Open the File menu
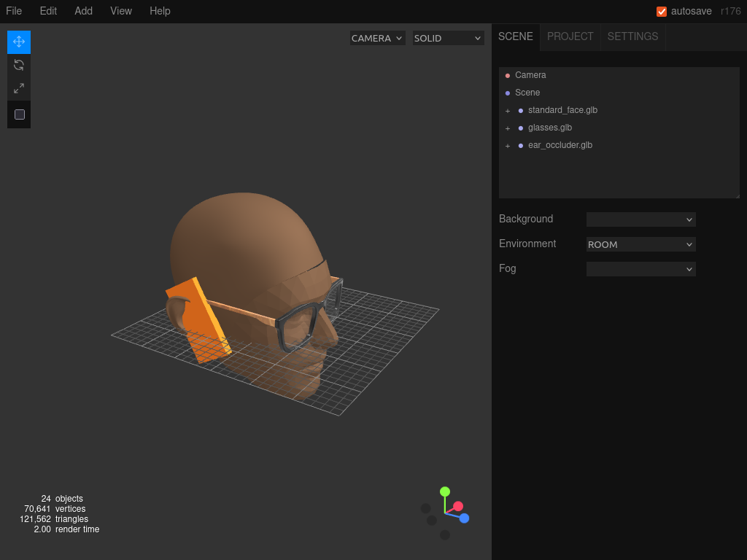This screenshot has height=560, width=747. [x=14, y=11]
